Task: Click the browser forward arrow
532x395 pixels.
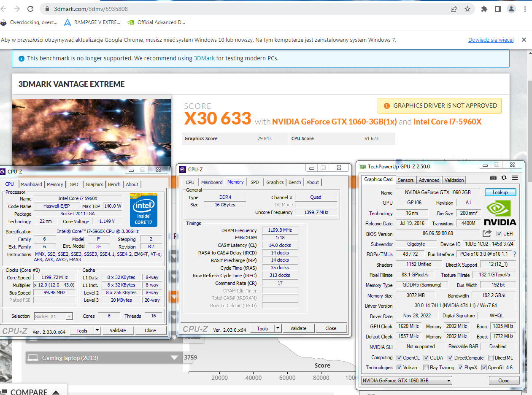Action: tap(16, 9)
